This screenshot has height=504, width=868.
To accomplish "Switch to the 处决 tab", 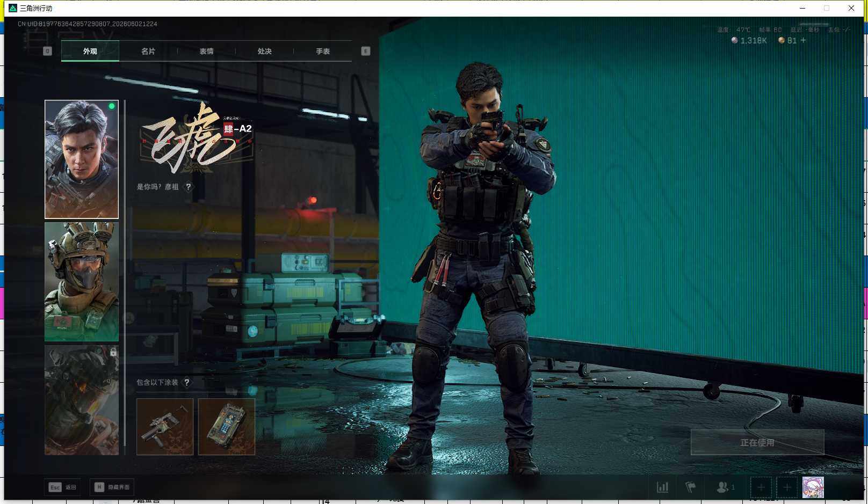I will click(264, 51).
